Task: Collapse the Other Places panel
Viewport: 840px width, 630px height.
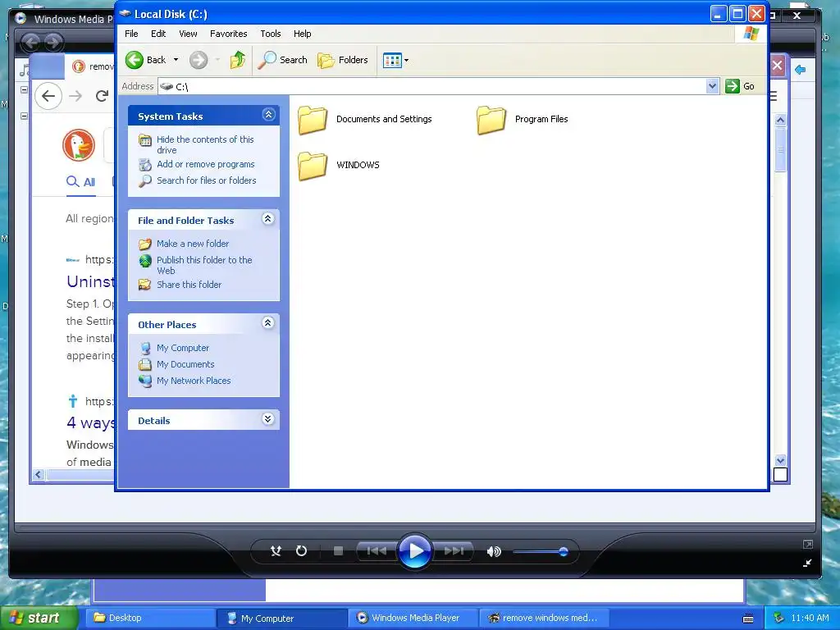Action: pyautogui.click(x=268, y=322)
